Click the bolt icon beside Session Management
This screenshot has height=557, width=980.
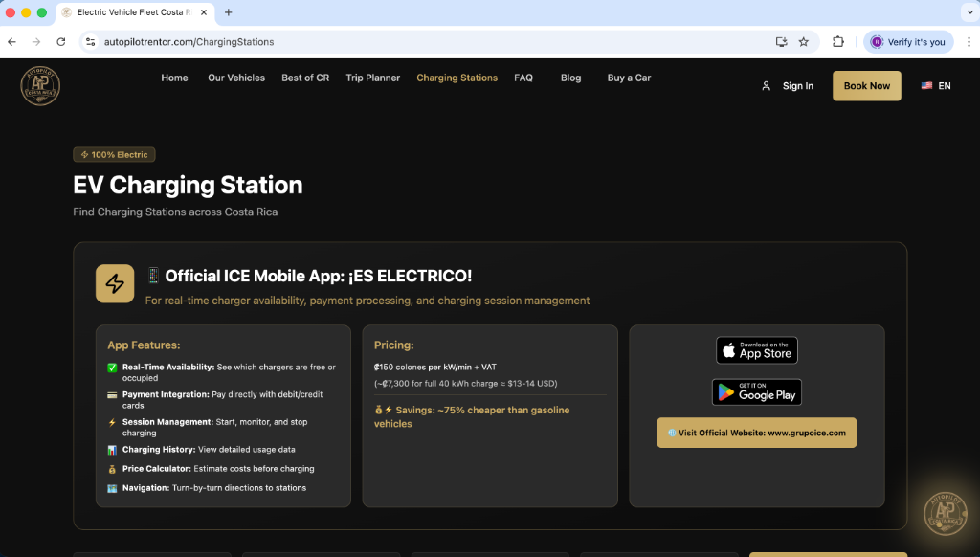click(x=112, y=423)
